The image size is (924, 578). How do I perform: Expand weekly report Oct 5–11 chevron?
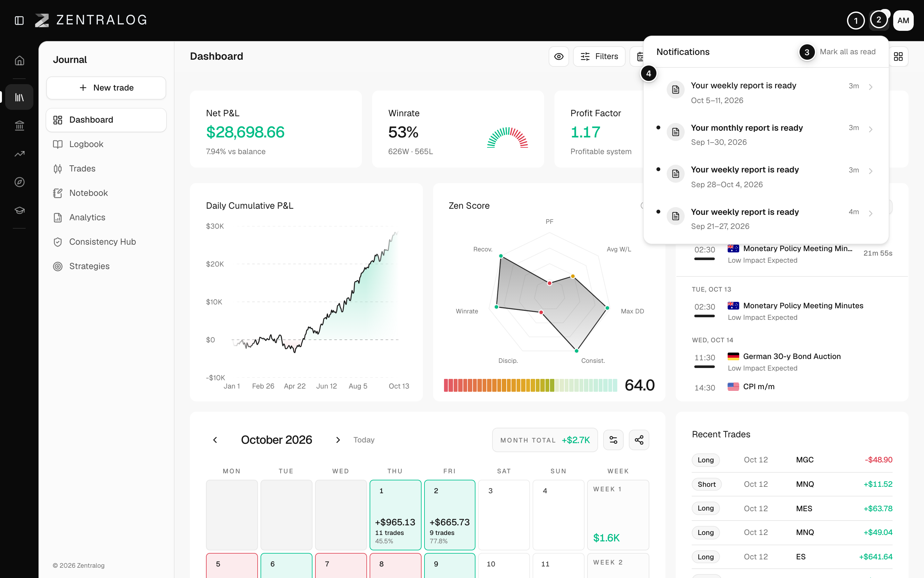pyautogui.click(x=871, y=87)
